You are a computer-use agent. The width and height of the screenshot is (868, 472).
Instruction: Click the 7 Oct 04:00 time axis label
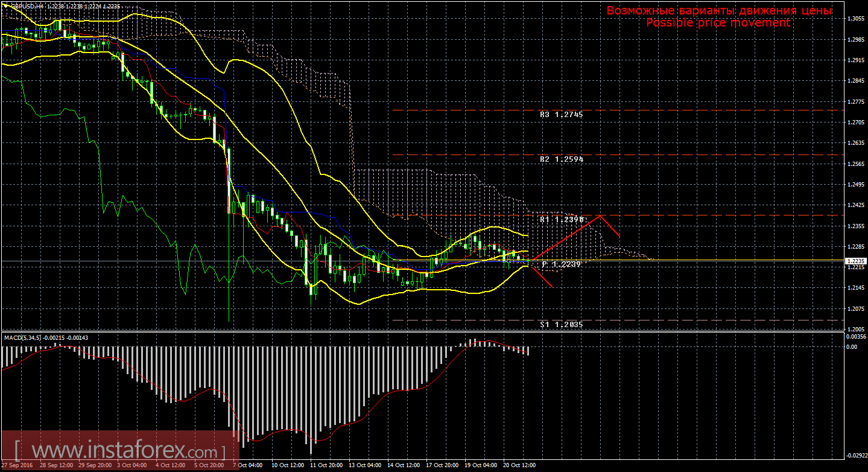pos(247,466)
